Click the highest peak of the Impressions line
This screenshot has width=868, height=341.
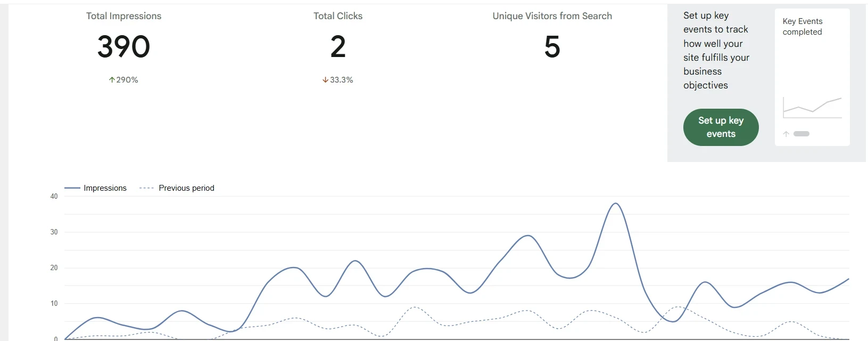(615, 204)
